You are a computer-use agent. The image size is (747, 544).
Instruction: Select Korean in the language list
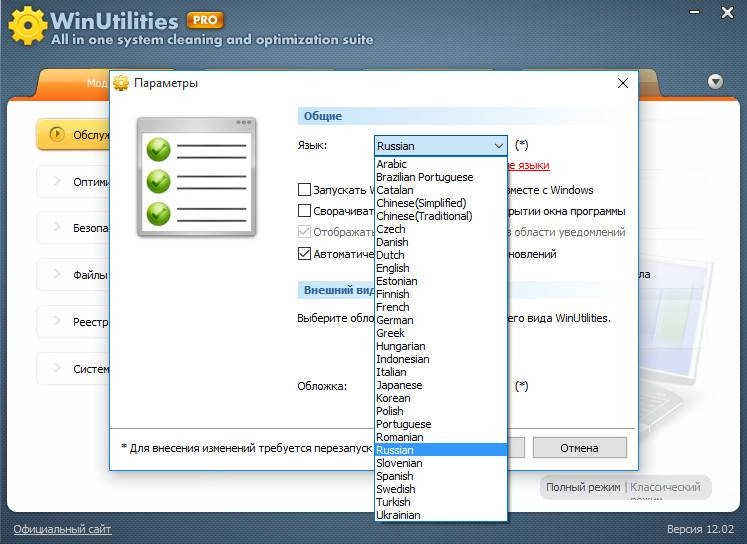441,398
